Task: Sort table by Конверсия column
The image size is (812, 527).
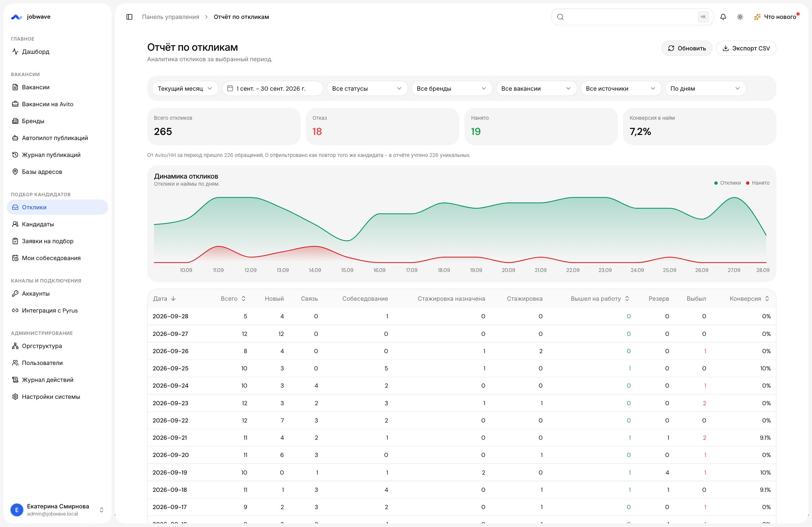Action: pos(749,298)
